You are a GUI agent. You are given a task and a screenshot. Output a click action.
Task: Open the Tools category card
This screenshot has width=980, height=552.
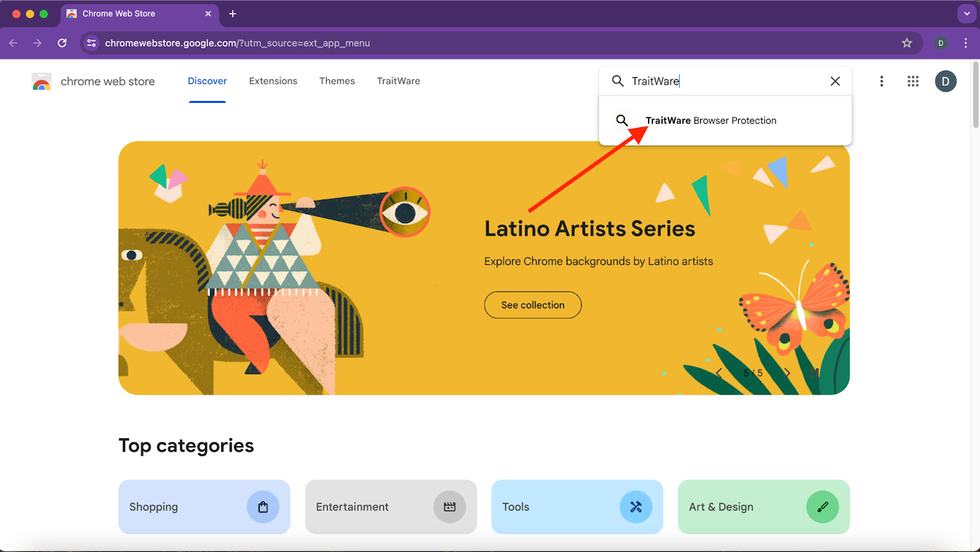pyautogui.click(x=577, y=507)
